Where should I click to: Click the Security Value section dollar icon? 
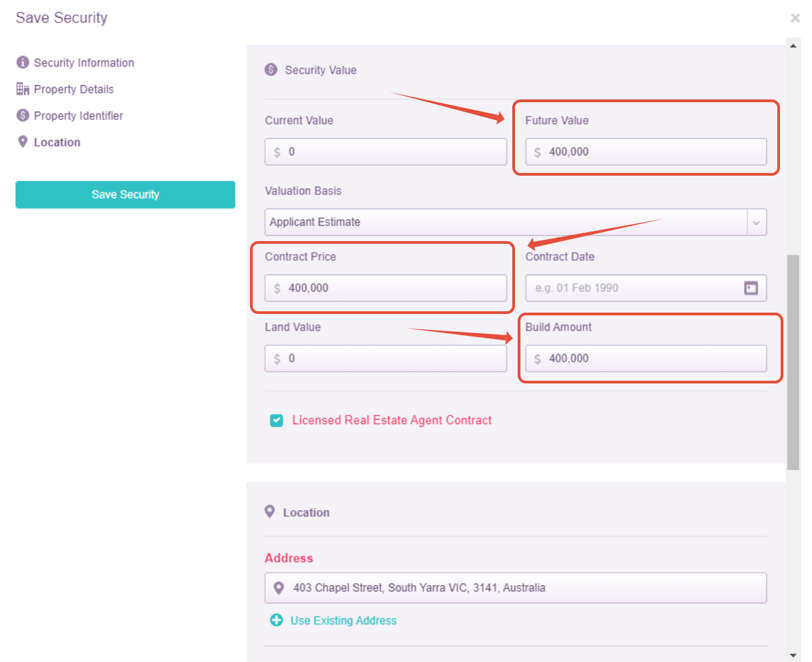click(271, 69)
